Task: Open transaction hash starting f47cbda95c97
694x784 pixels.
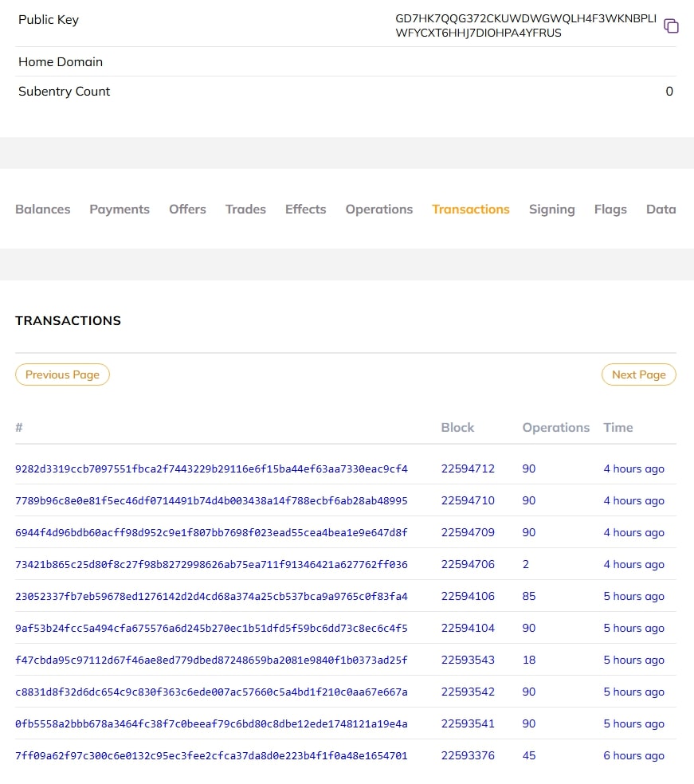Action: [x=211, y=661]
